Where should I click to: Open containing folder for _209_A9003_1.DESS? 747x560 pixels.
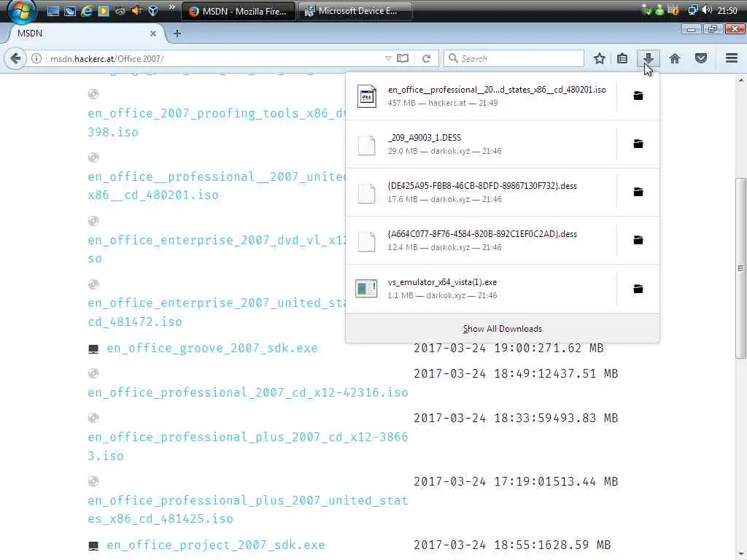tap(638, 144)
